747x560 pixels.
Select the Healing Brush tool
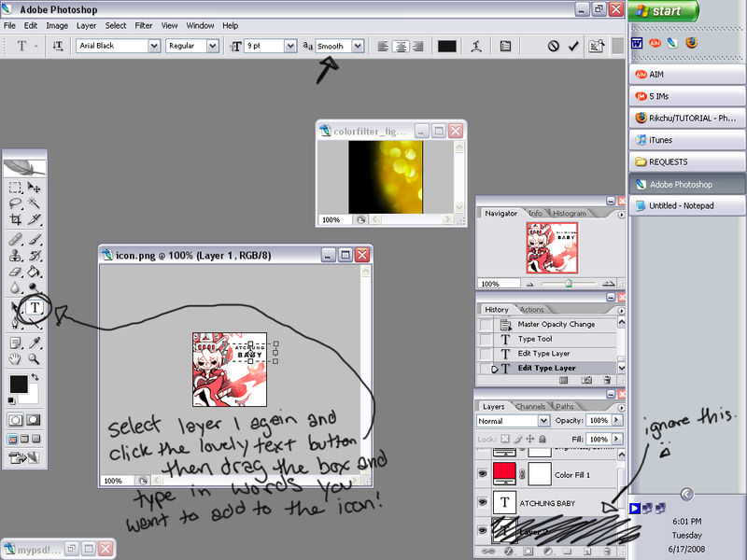pos(15,239)
